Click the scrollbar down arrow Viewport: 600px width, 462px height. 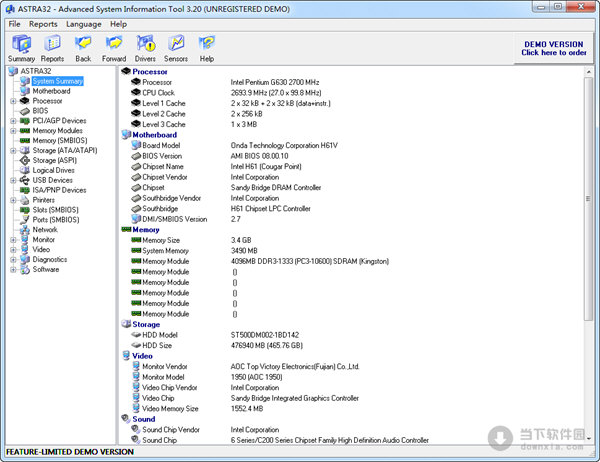pos(588,439)
